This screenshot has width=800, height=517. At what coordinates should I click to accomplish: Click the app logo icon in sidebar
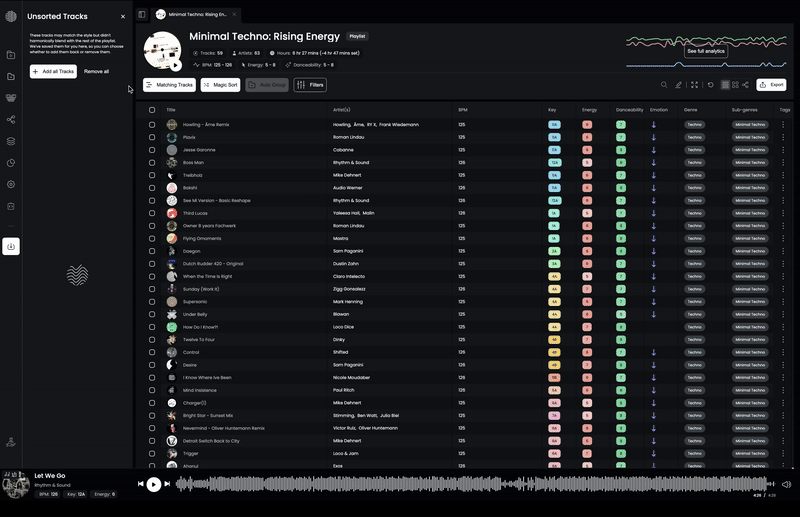11,16
